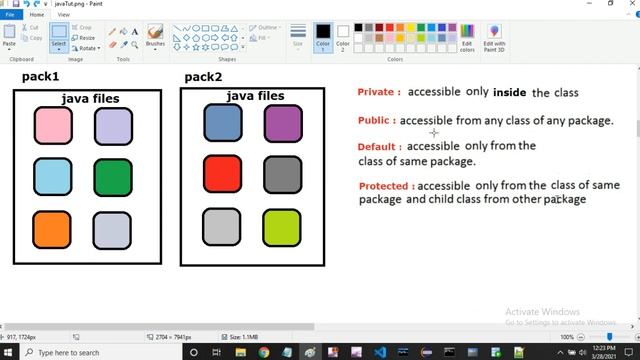Expand the Brushes dropdown arrow
Viewport: 640px width, 360px height.
click(x=155, y=49)
